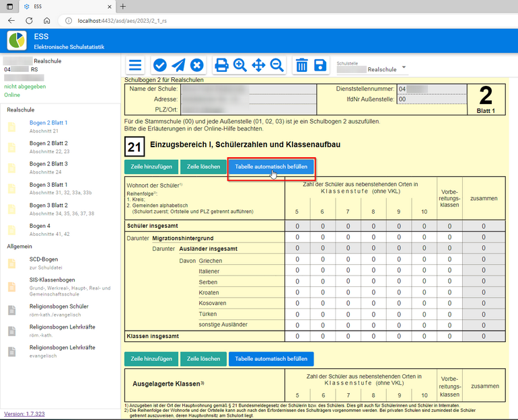Click upper Zeile hinzufügen button
The image size is (518, 420).
(x=151, y=167)
